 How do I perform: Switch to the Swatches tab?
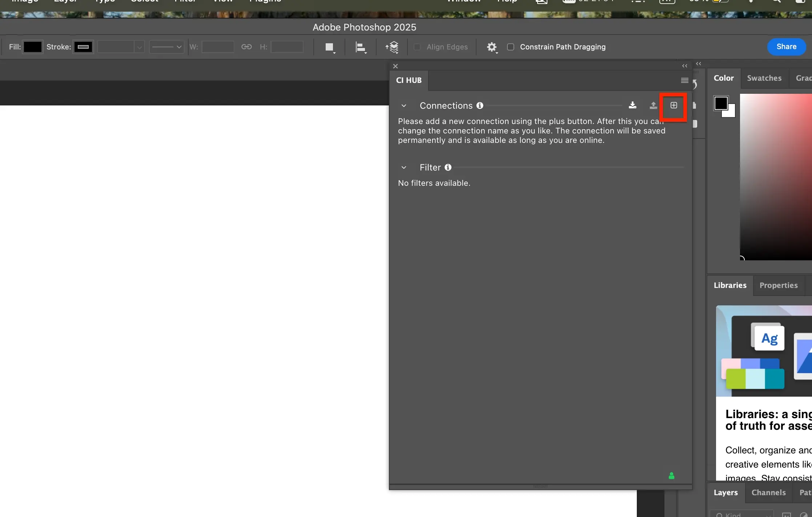[x=764, y=78]
